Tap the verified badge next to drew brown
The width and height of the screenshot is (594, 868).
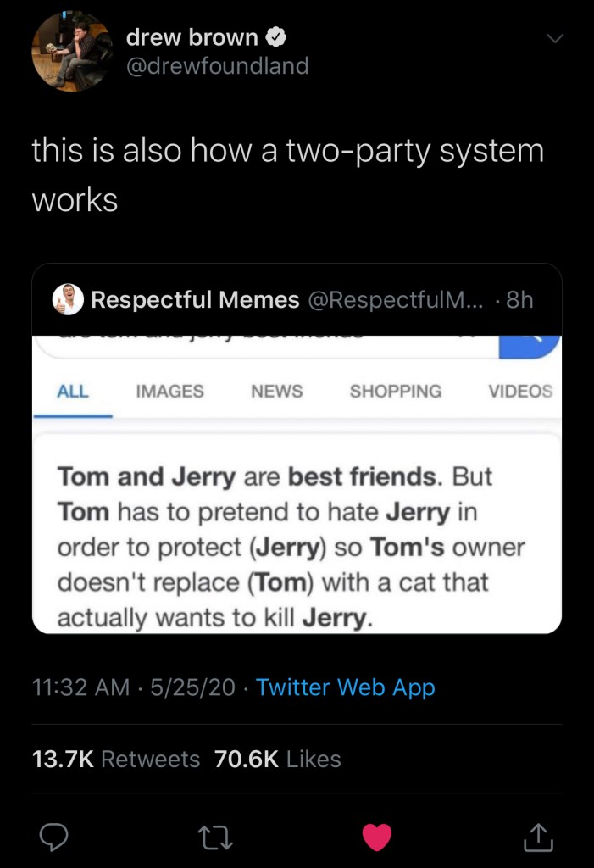coord(276,37)
